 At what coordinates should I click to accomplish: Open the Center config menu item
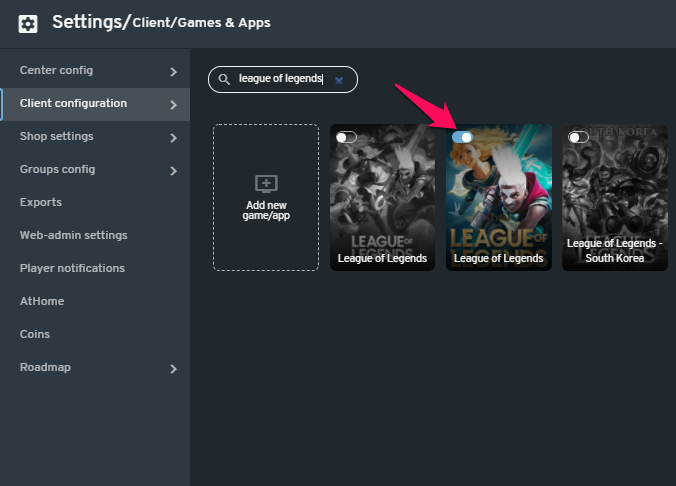95,70
